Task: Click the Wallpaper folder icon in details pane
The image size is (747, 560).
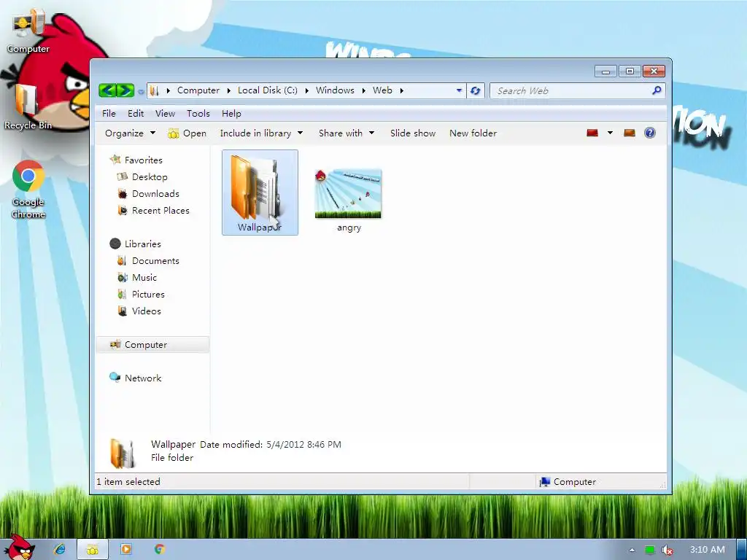Action: (x=122, y=452)
